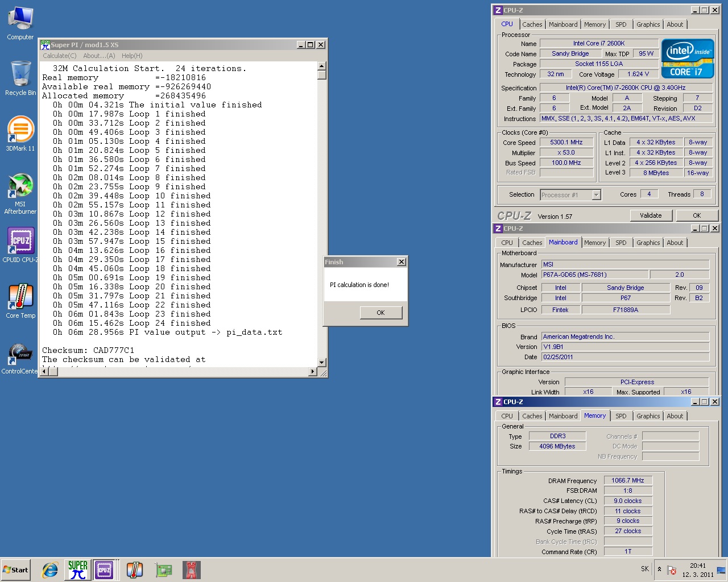Click Core Voltage value 1.624 V
728x582 pixels.
[x=638, y=74]
